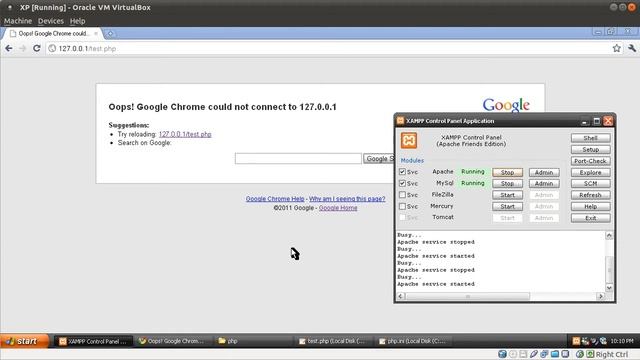Click XAMPP Refresh button
Screen dimensions: 640x360
(591, 195)
